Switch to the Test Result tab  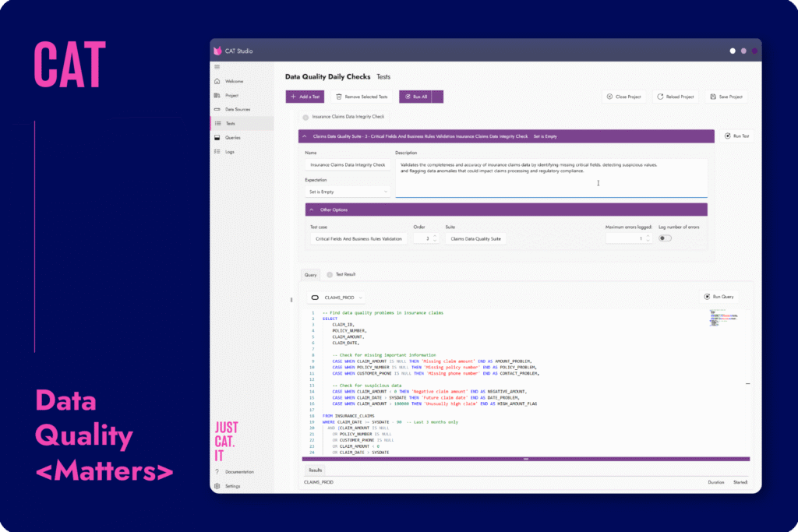(x=341, y=275)
